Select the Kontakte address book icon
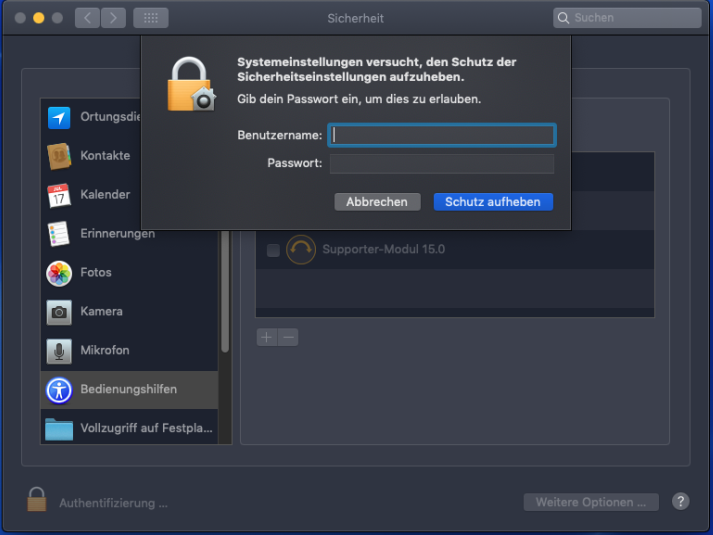Image resolution: width=713 pixels, height=535 pixels. click(59, 156)
